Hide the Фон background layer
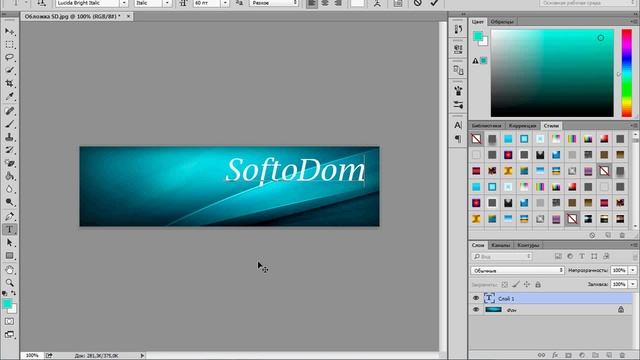 click(476, 310)
